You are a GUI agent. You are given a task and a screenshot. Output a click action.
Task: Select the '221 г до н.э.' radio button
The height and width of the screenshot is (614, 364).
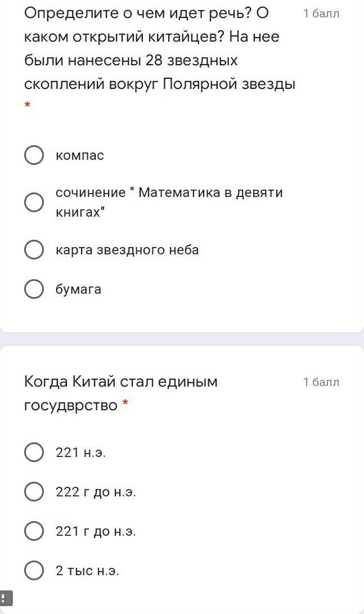(34, 531)
